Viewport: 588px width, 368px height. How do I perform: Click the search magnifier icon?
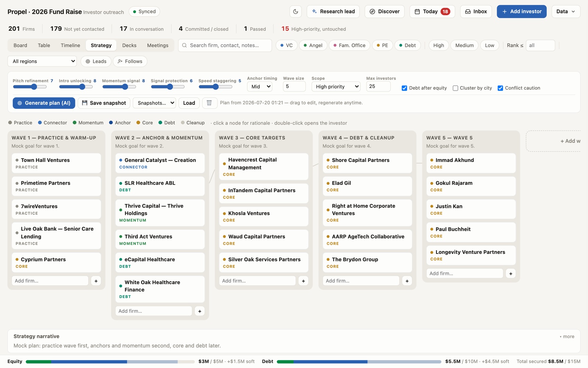pos(184,45)
